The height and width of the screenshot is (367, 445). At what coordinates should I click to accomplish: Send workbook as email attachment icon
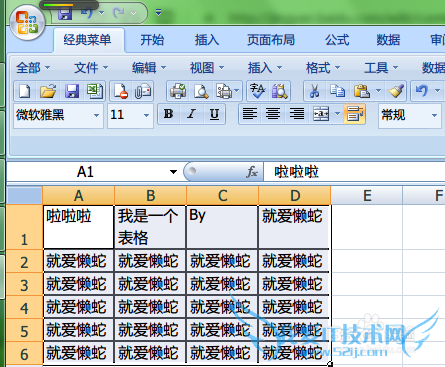click(143, 91)
